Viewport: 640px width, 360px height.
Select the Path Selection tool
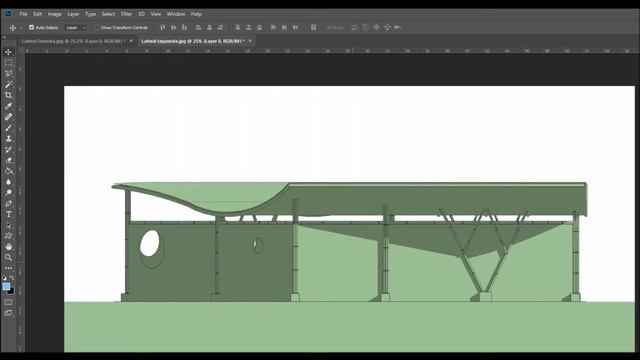[8, 225]
